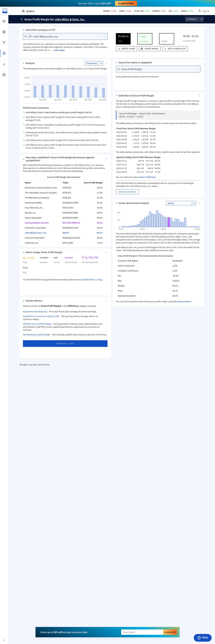Click the trend chart icon next to Currency
215x644 pixels.
[x=201, y=19]
